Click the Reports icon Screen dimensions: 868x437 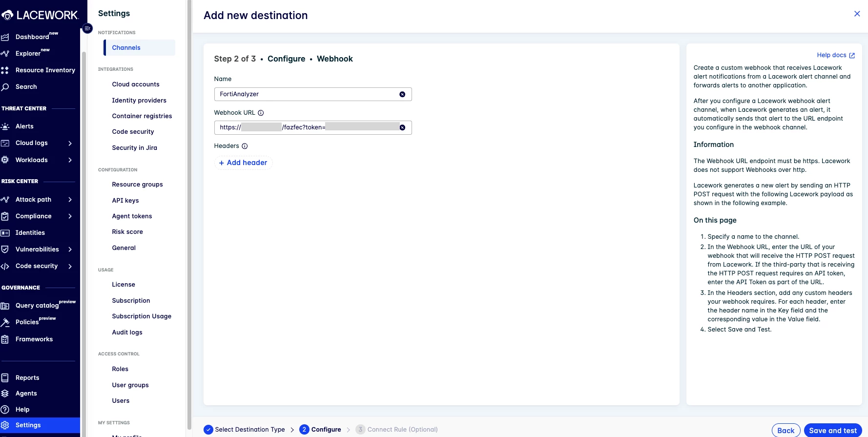[x=5, y=378]
